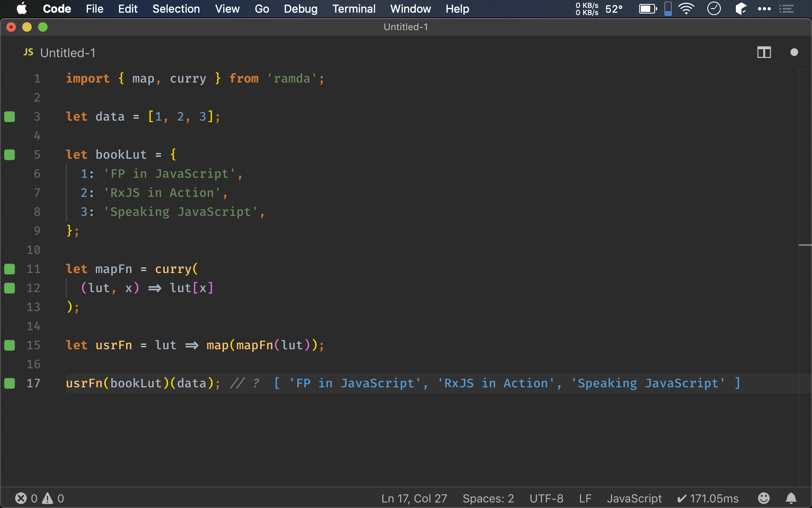812x508 pixels.
Task: Click the window title Untitled-1
Action: click(406, 27)
